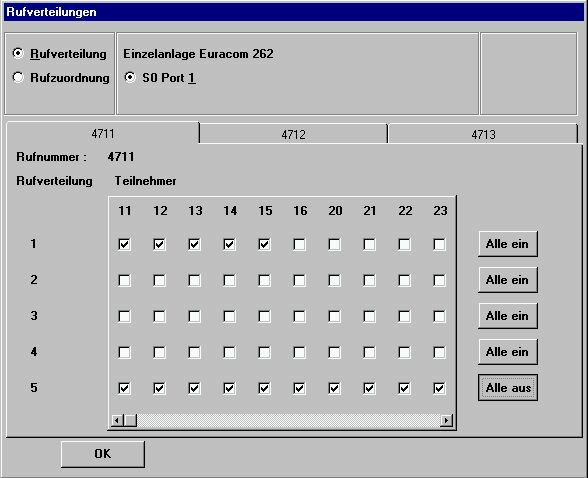Screen dimensions: 588x478
Task: Click the horizontal scrollbar thumb
Action: click(130, 420)
